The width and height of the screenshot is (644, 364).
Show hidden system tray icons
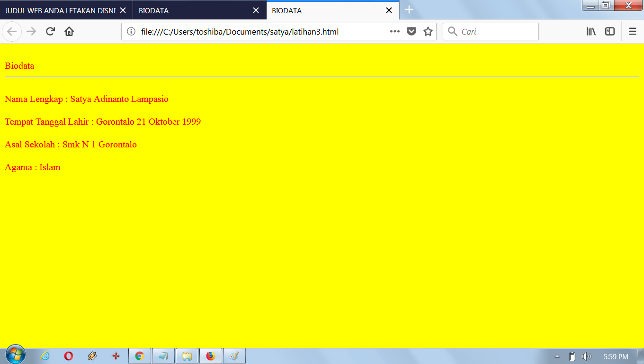[557, 356]
